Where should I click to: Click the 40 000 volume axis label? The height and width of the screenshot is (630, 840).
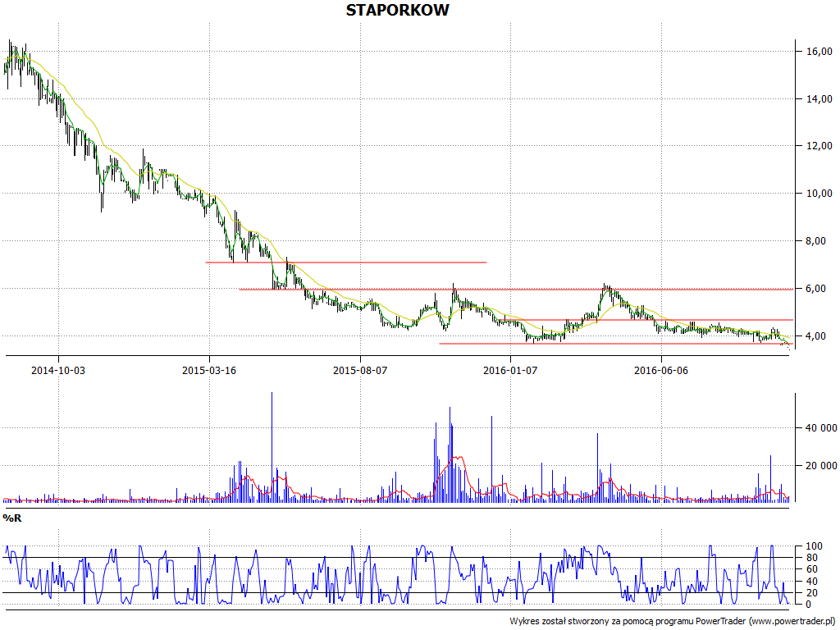[821, 428]
